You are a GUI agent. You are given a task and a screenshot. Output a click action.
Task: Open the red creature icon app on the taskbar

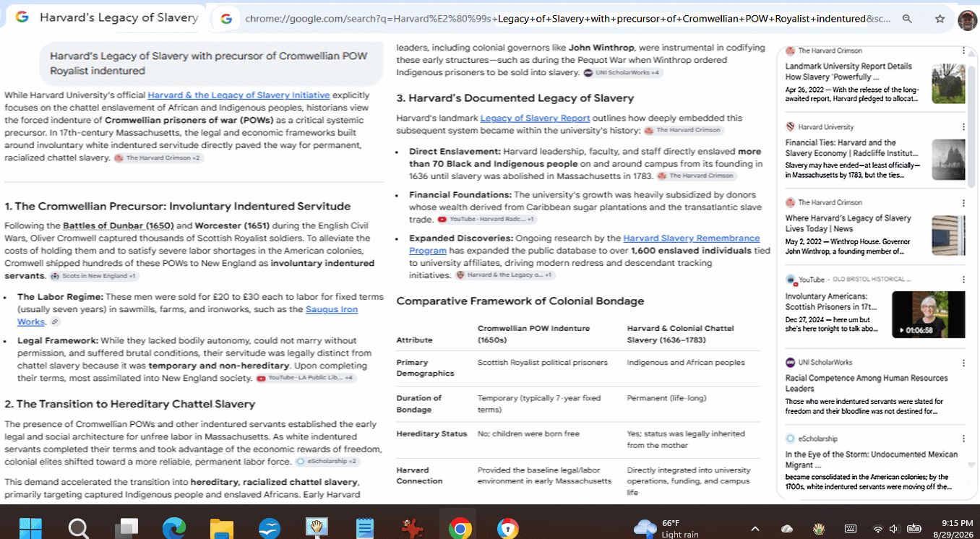(x=412, y=528)
